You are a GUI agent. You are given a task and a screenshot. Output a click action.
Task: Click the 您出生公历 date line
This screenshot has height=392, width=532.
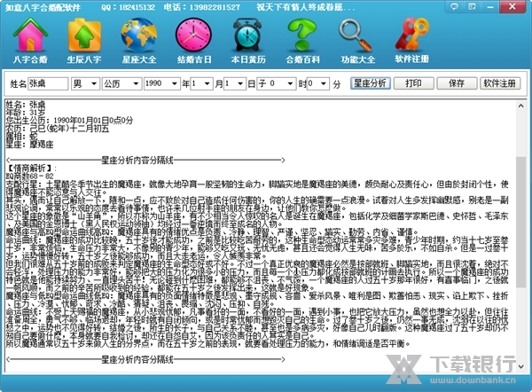[x=69, y=121]
